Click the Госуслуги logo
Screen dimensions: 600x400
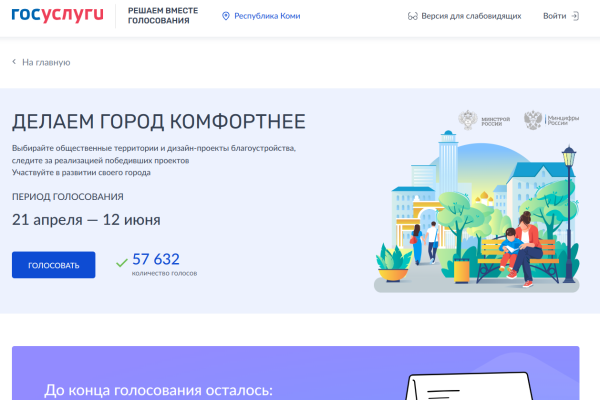57,16
